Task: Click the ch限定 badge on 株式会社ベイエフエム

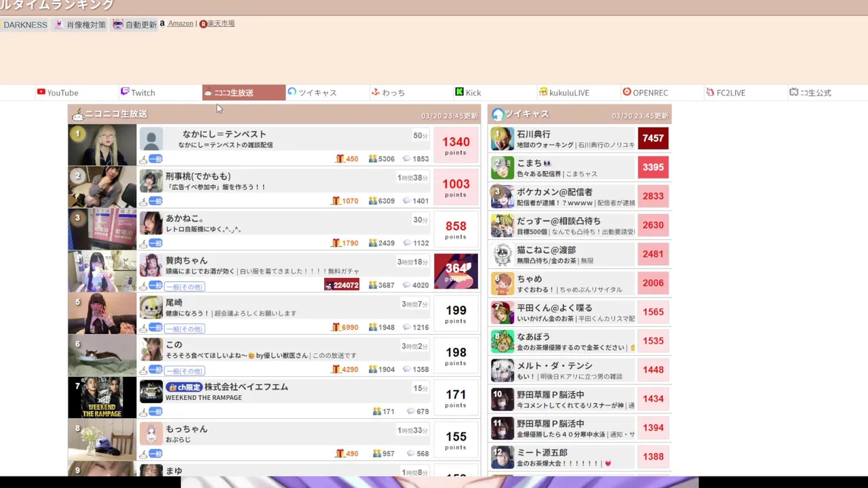Action: pyautogui.click(x=184, y=387)
